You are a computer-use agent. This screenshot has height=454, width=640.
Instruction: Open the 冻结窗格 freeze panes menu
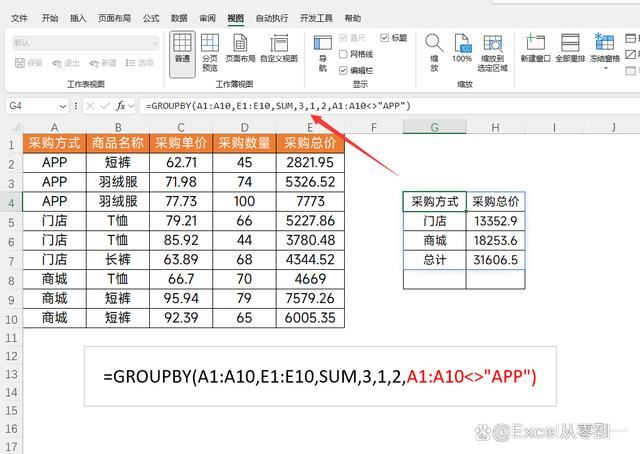(x=604, y=52)
